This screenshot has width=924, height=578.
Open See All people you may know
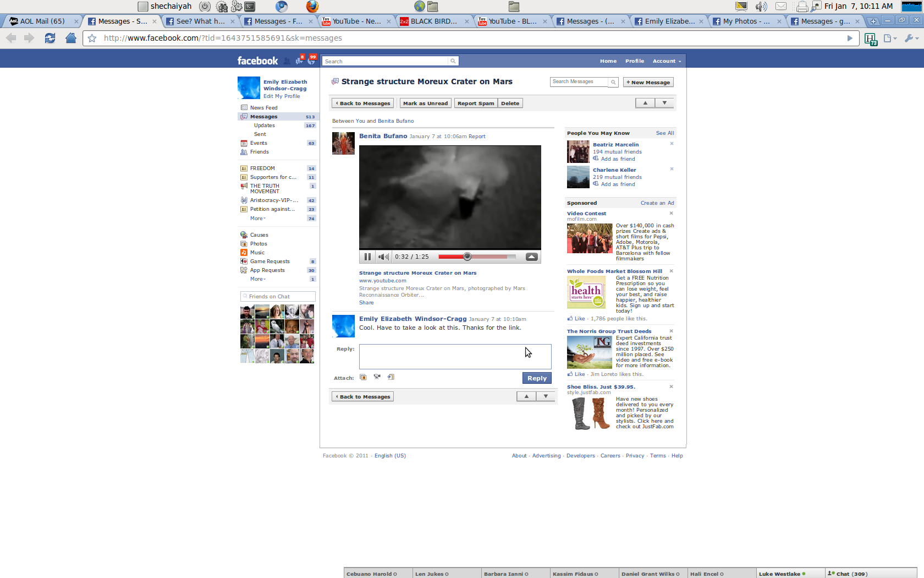coord(665,133)
